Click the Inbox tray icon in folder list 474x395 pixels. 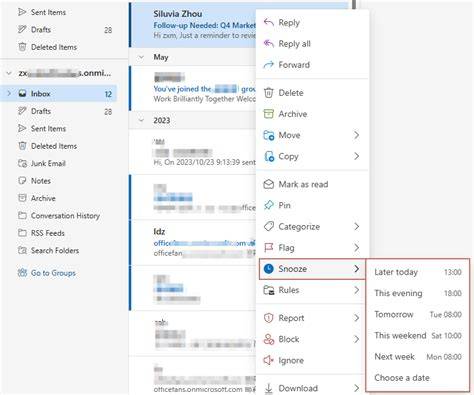[22, 94]
